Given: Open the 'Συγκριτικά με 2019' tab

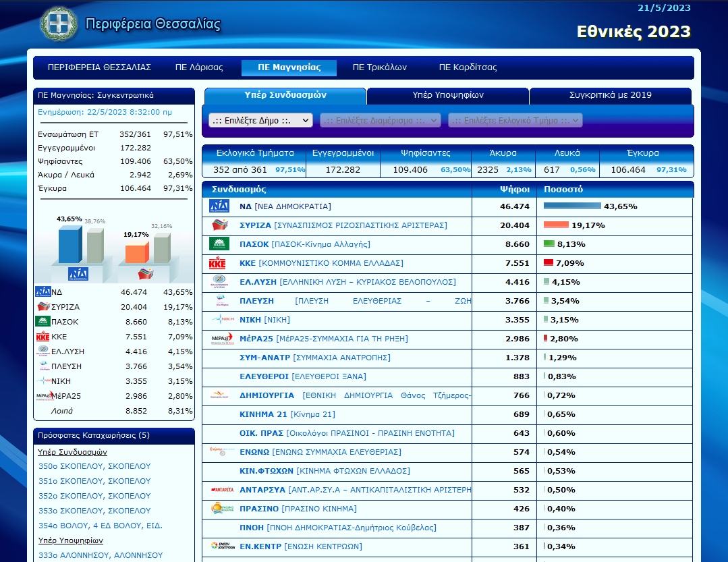Looking at the screenshot, I should click(x=611, y=95).
